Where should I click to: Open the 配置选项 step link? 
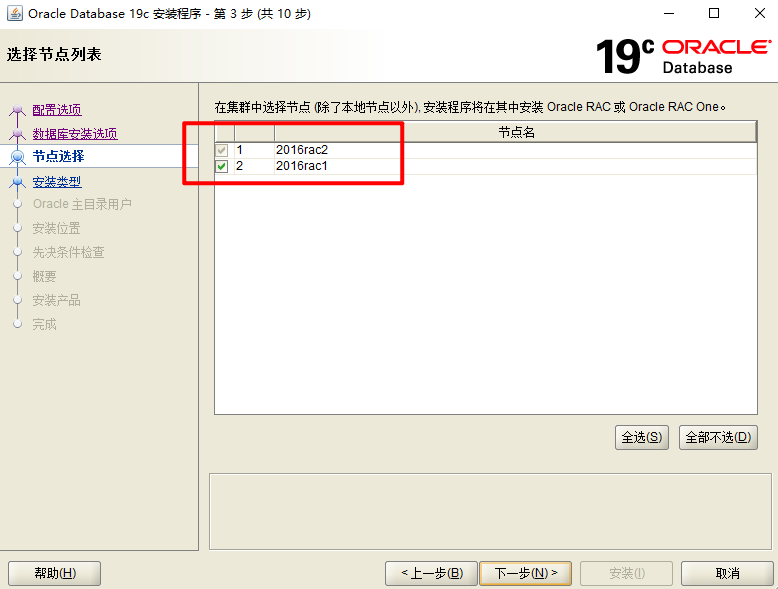coord(57,110)
